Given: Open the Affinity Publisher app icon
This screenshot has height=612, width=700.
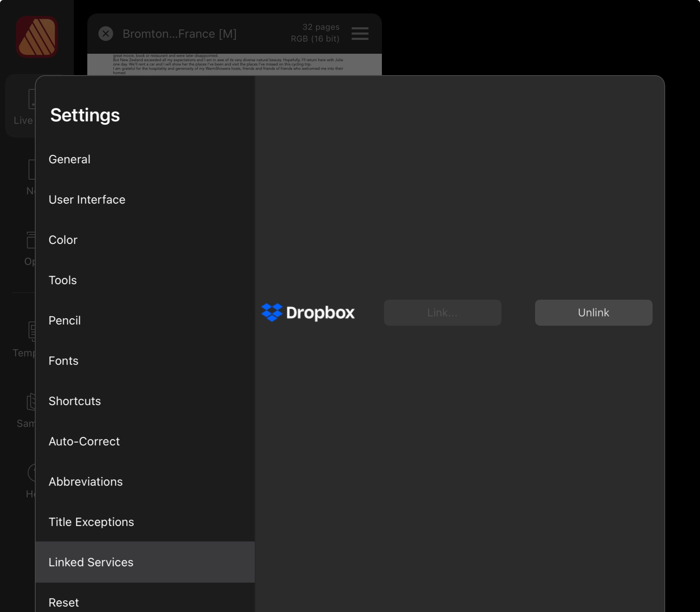Looking at the screenshot, I should tap(37, 37).
